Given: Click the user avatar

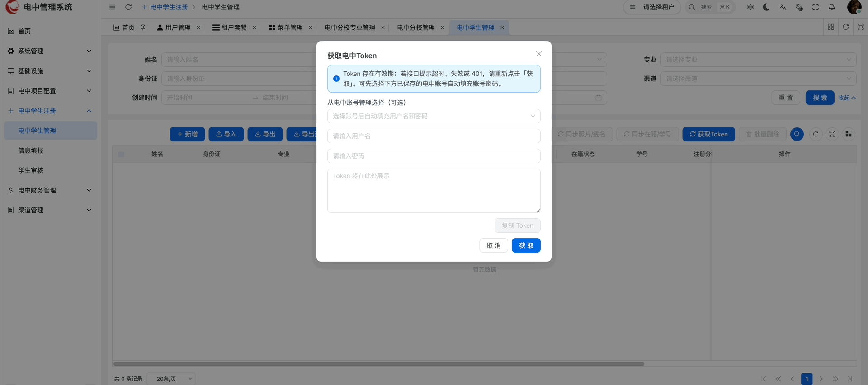Looking at the screenshot, I should click(x=854, y=7).
